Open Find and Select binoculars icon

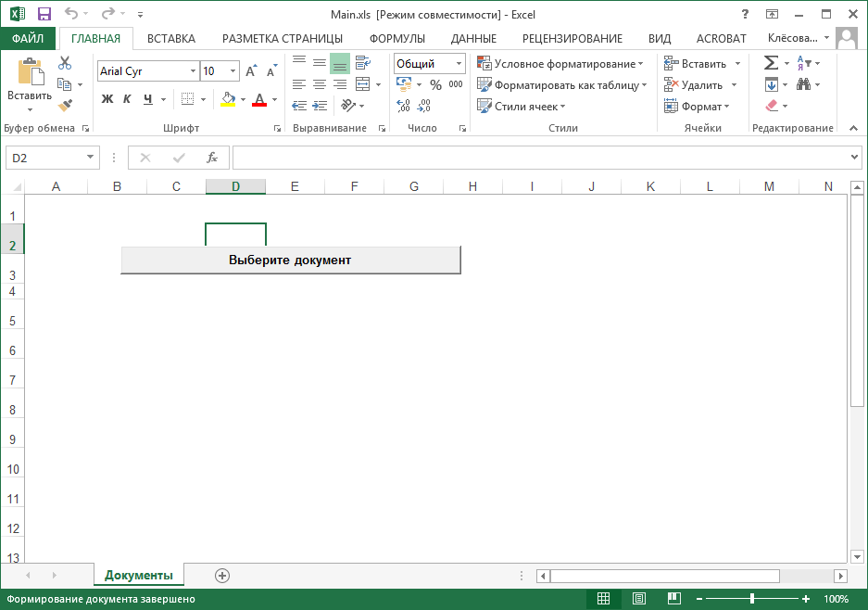[x=803, y=84]
